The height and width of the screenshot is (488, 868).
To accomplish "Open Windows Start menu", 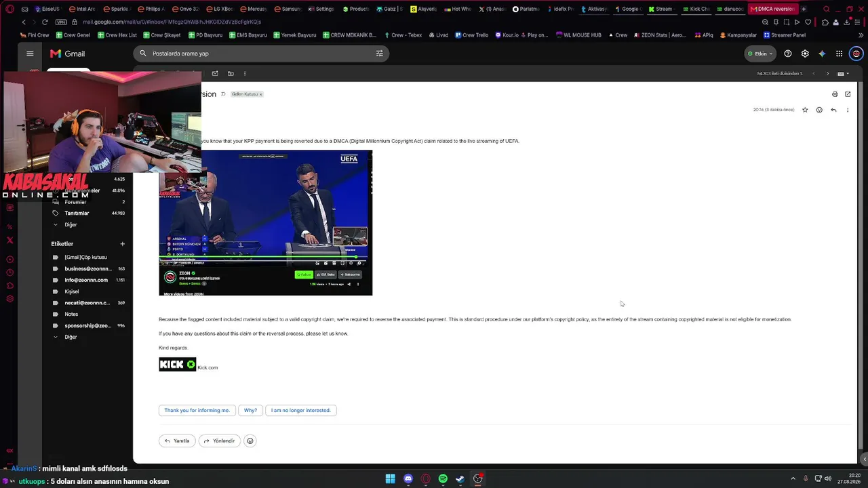I will point(391,479).
